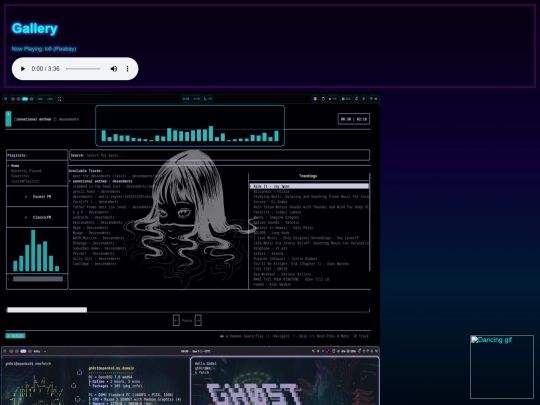Select Favorites playlist in screenshot
The image size is (540, 405).
(x=20, y=176)
